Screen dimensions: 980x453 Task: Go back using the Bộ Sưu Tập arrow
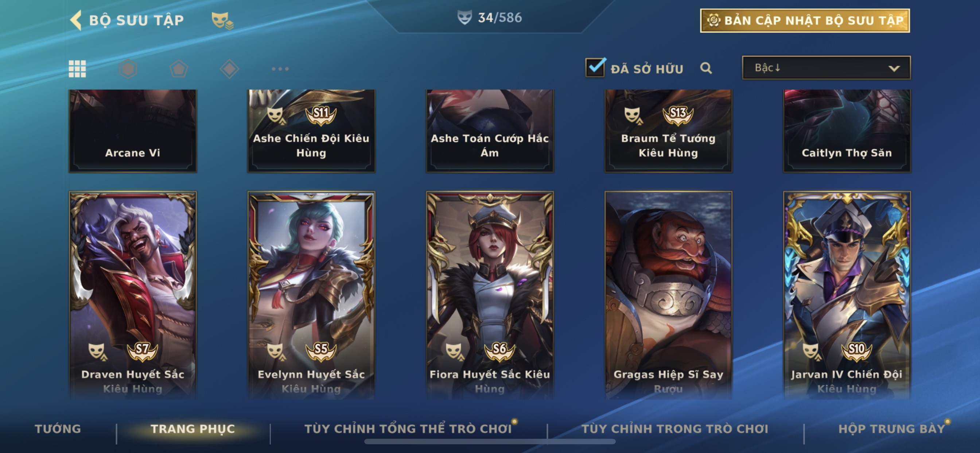(76, 20)
